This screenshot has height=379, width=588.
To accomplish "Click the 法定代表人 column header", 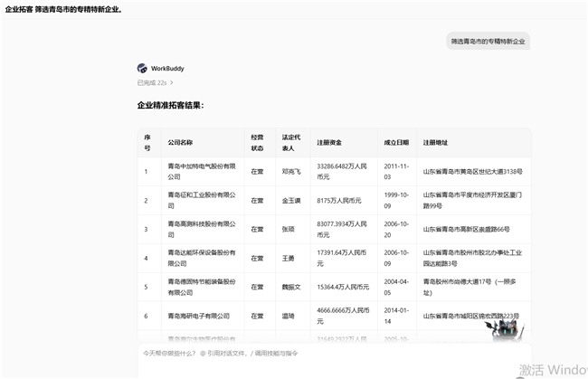I will pyautogui.click(x=291, y=142).
